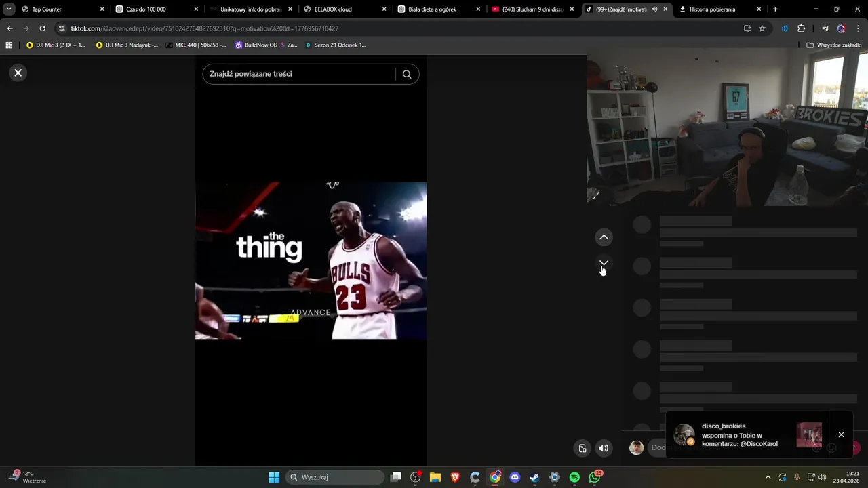
Task: Open File Explorer from taskbar
Action: (x=435, y=477)
